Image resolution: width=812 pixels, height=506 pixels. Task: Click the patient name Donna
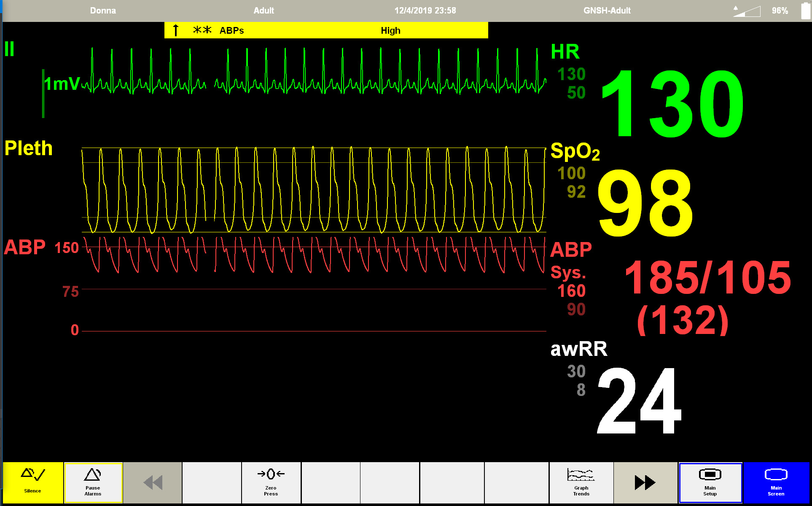coord(103,11)
